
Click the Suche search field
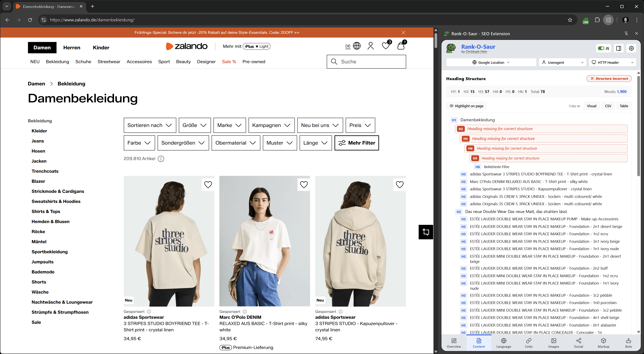pos(366,62)
